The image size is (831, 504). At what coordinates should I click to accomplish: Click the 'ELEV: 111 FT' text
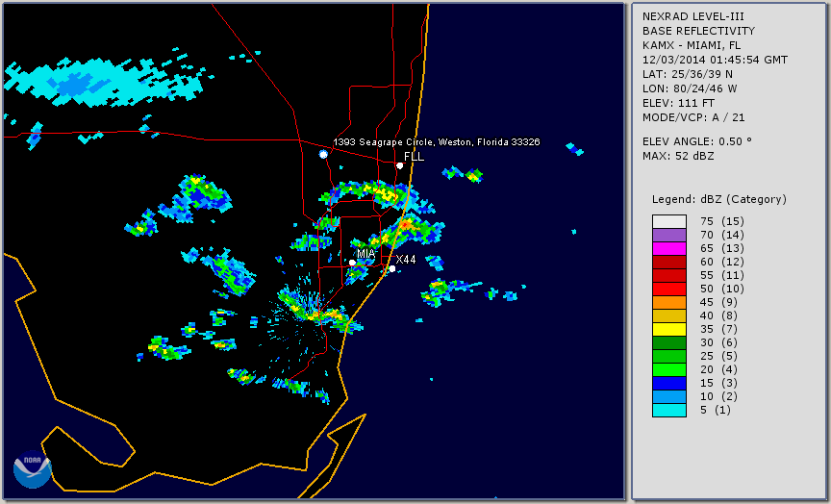click(678, 103)
